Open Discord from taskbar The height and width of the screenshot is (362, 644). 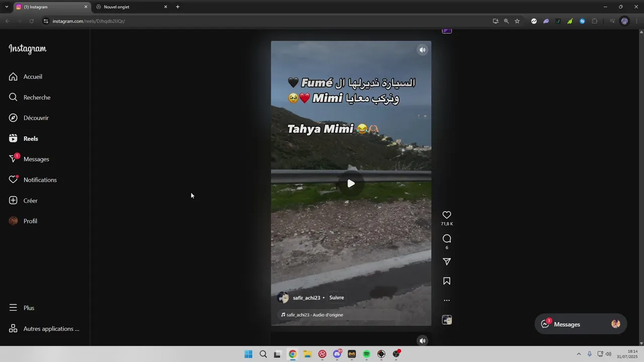point(337,354)
